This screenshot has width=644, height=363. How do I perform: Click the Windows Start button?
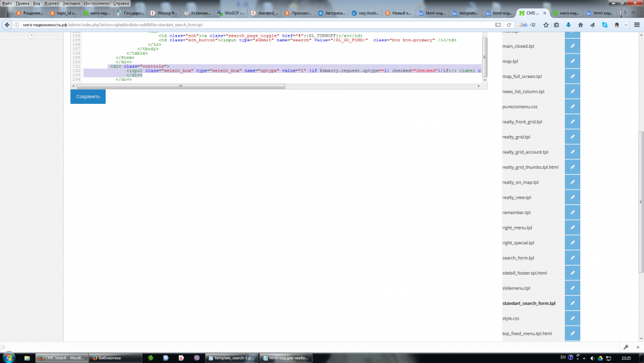click(9, 357)
